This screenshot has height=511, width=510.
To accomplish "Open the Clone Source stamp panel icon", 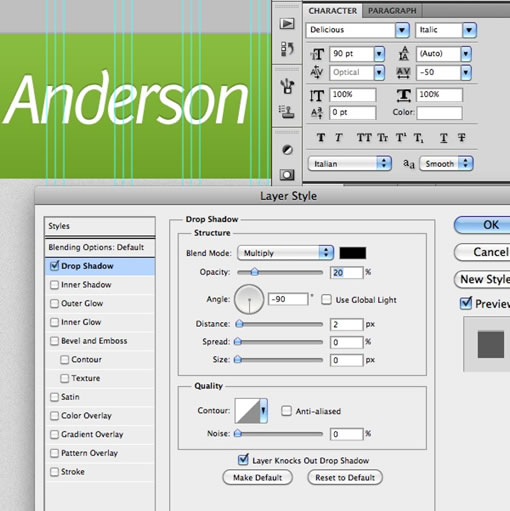I will coord(287,112).
